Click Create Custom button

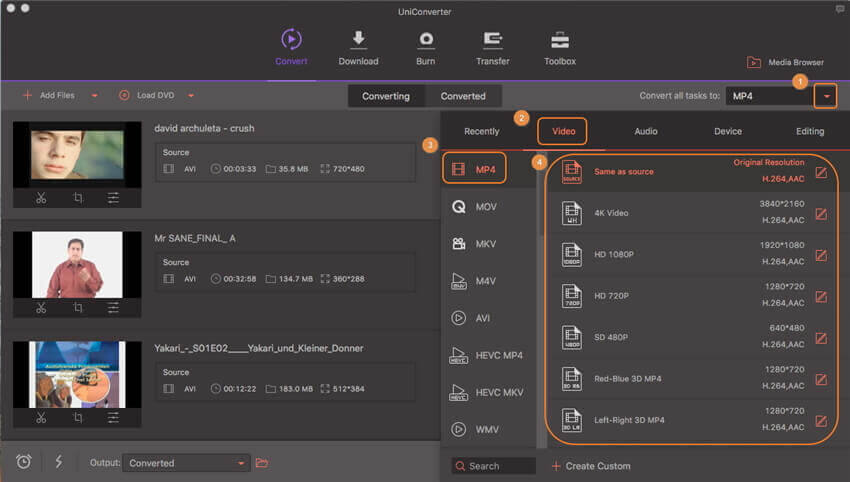[591, 466]
